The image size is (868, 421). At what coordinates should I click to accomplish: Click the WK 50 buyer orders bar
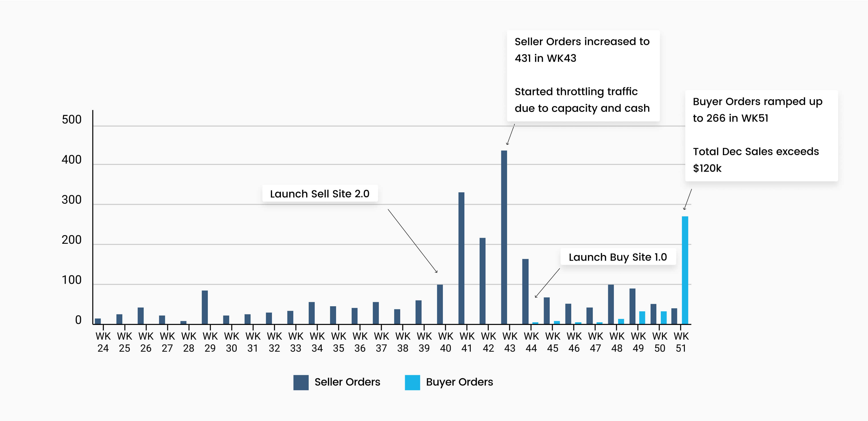pos(663,318)
